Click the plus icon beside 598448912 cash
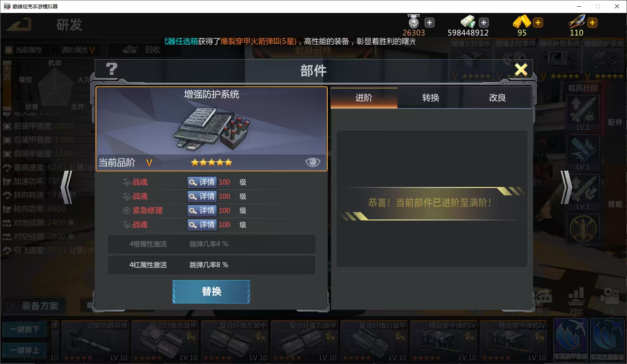The height and width of the screenshot is (364, 627). (483, 23)
